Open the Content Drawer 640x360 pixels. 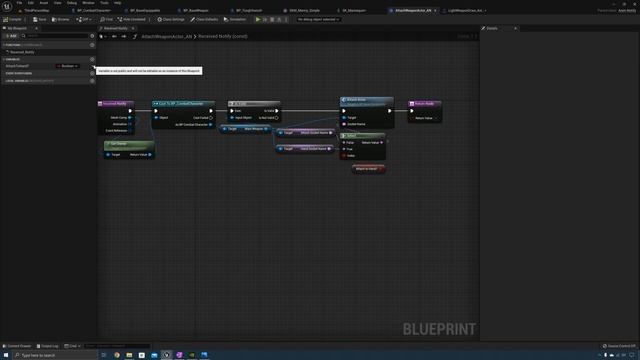(17, 346)
